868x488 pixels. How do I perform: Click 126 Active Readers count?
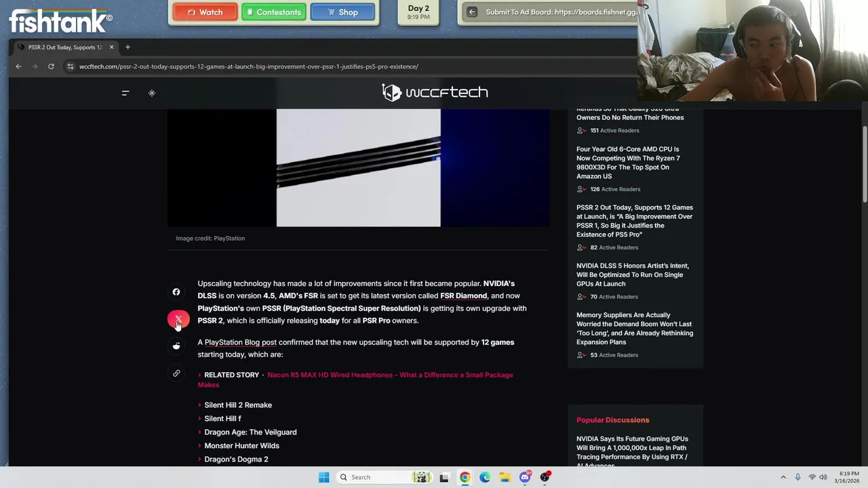click(x=608, y=189)
